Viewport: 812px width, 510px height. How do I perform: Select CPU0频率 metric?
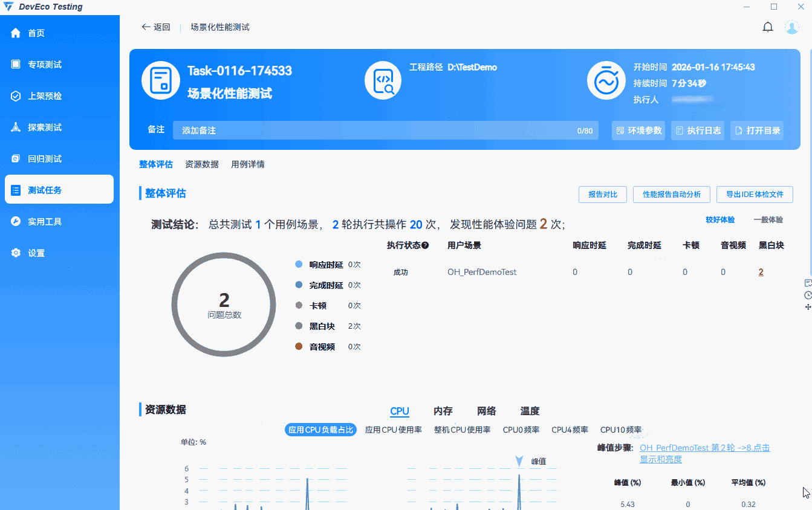(x=521, y=430)
